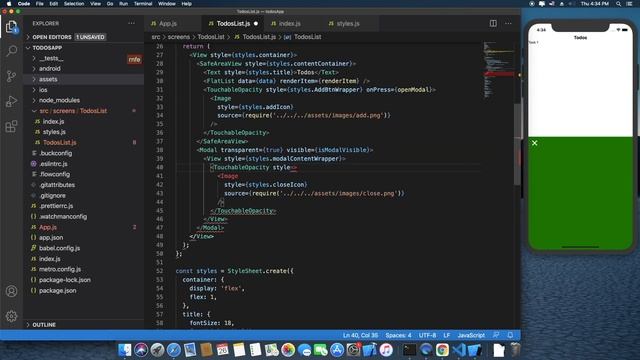The width and height of the screenshot is (640, 360).
Task: Open the Explorer view in activity bar
Action: pyautogui.click(x=11, y=27)
